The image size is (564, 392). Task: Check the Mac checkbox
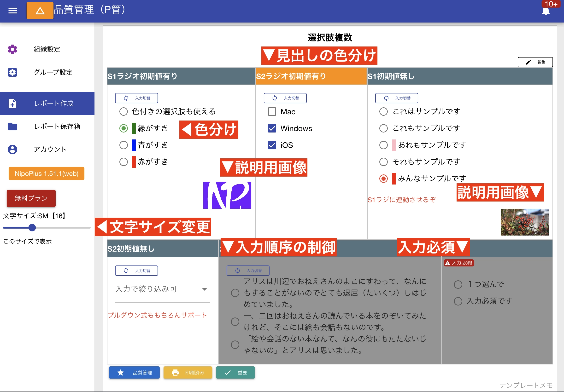(x=272, y=111)
